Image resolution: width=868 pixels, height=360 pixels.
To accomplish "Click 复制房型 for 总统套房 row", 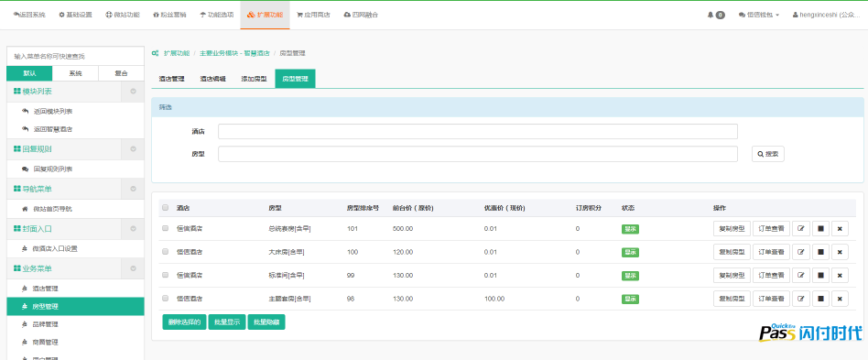I will click(732, 229).
